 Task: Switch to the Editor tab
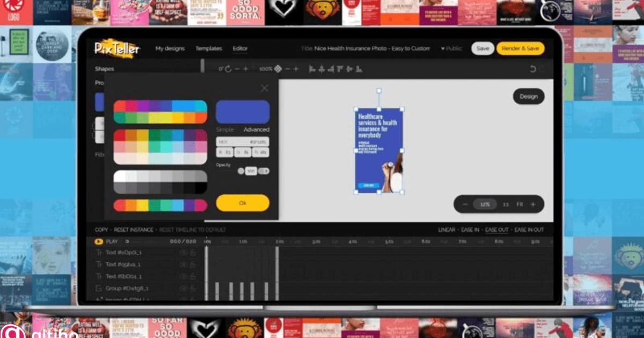click(x=240, y=49)
